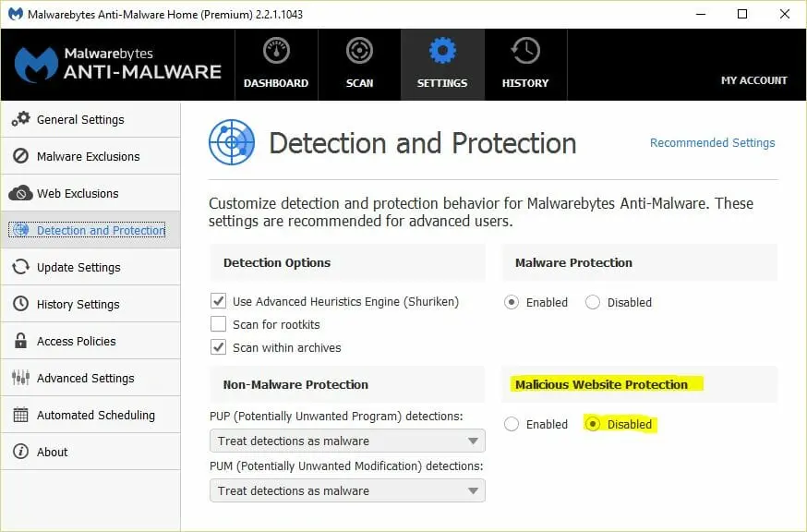This screenshot has height=532, width=807.
Task: Open Automated Scheduling settings
Action: pyautogui.click(x=90, y=415)
